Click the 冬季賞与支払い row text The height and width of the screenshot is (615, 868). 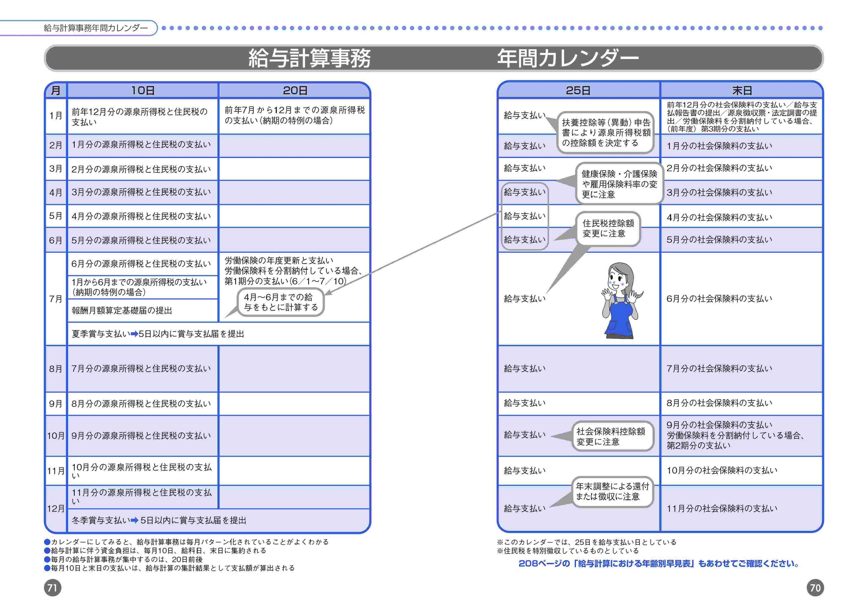(159, 520)
